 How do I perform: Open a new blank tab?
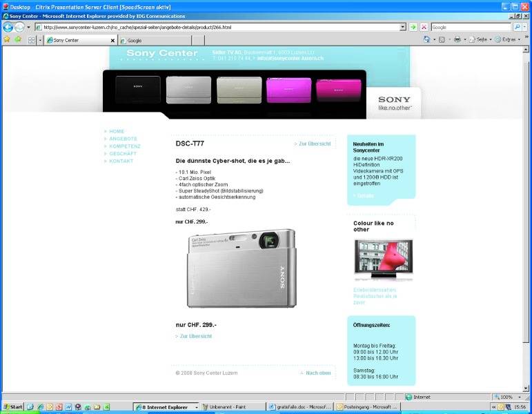coord(198,41)
